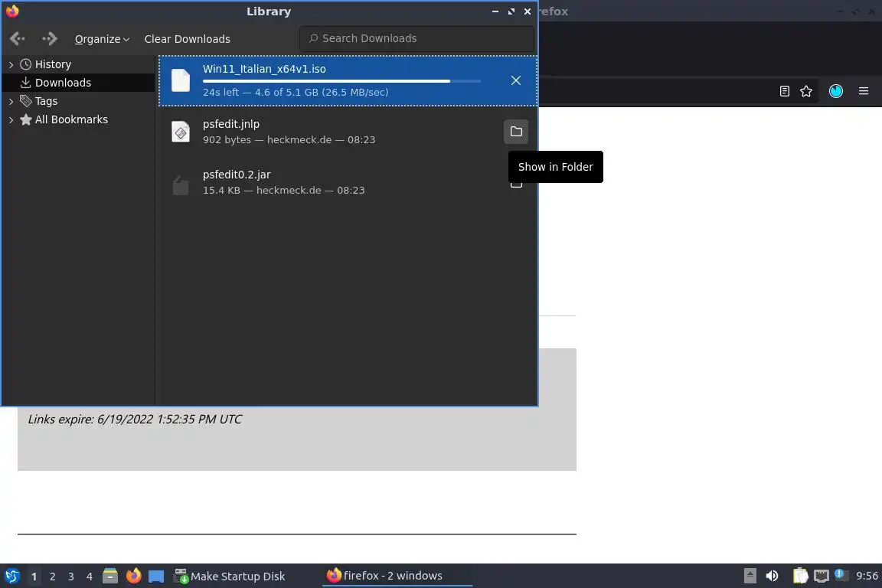Click '15.4 KB — heckmeck.de — 08:23' details
This screenshot has width=882, height=588.
[x=283, y=190]
